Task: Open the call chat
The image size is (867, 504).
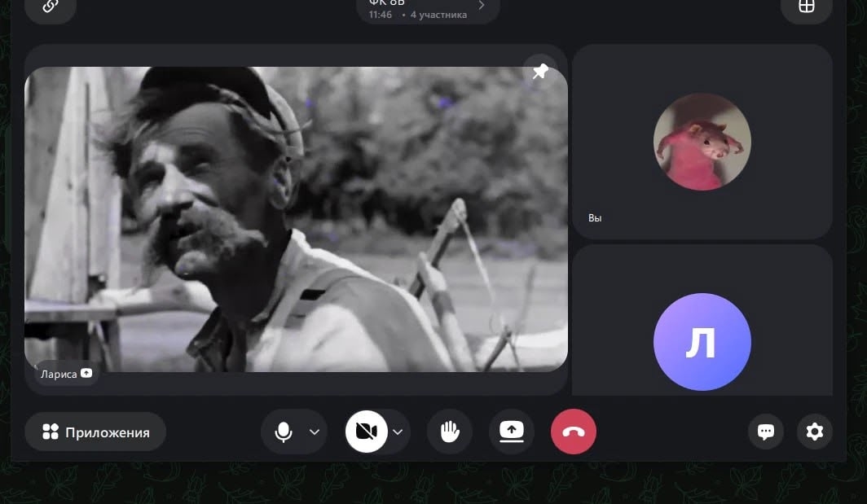Action: [x=766, y=432]
